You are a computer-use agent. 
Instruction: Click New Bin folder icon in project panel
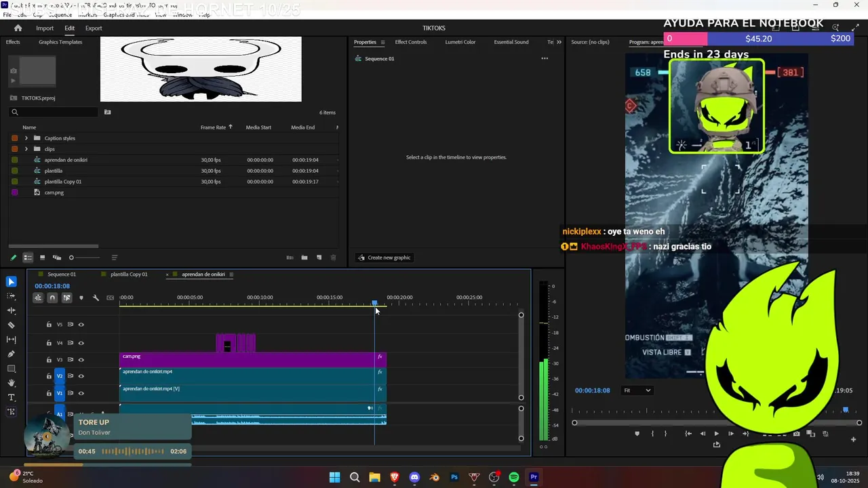pyautogui.click(x=304, y=258)
